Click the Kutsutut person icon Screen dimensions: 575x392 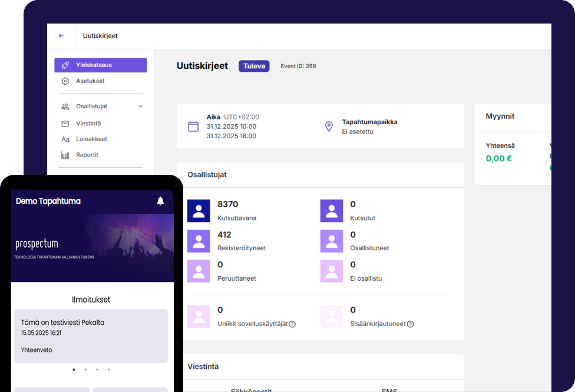pyautogui.click(x=331, y=211)
